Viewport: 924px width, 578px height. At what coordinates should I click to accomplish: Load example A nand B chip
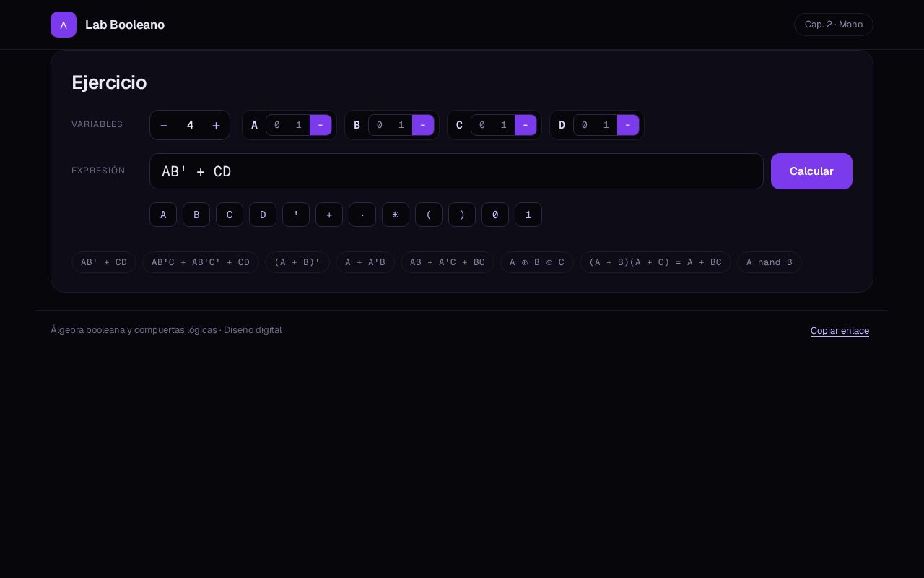coord(770,262)
